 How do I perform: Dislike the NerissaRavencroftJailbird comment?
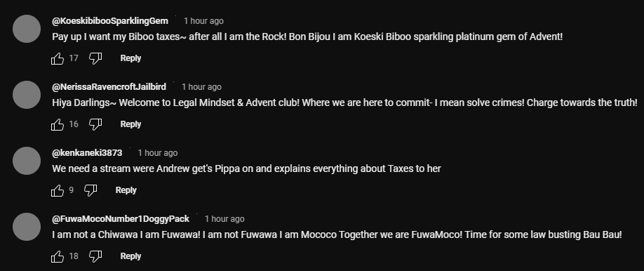pyautogui.click(x=95, y=124)
